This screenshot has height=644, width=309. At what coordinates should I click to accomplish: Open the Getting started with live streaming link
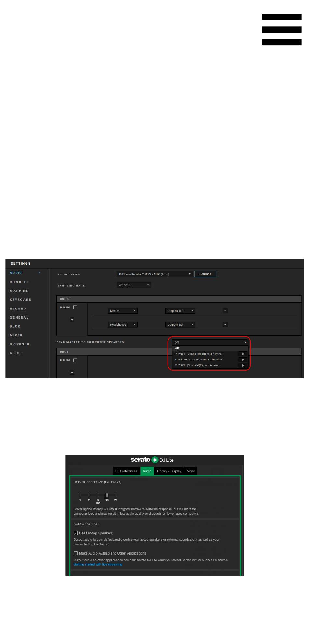[98, 564]
